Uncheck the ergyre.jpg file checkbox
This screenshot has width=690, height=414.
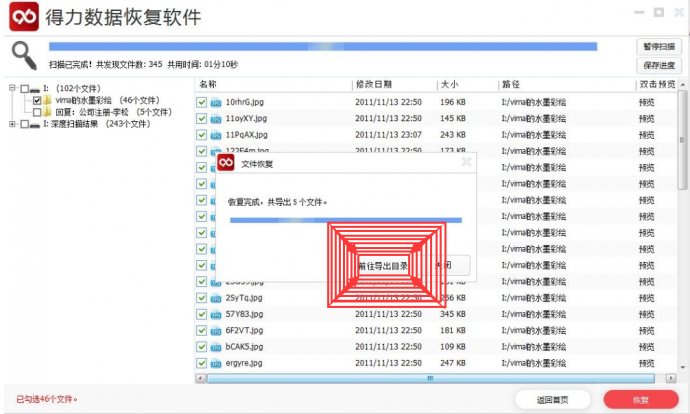(202, 363)
